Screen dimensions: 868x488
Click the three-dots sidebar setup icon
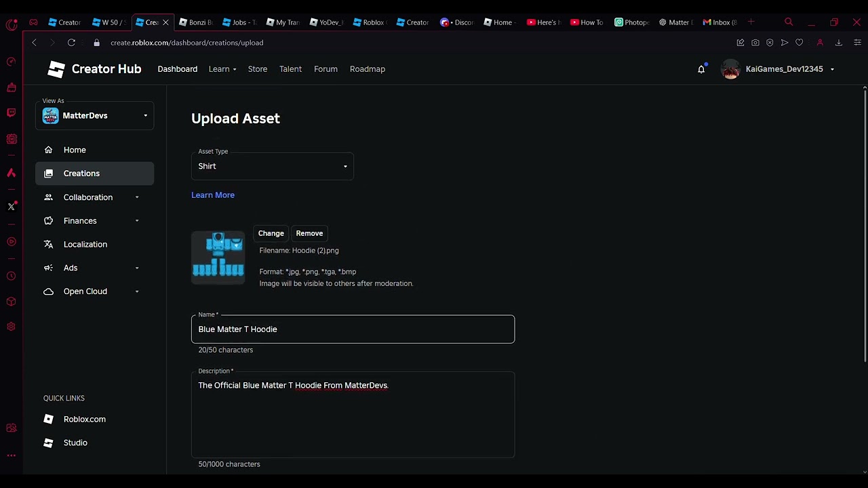[12, 455]
